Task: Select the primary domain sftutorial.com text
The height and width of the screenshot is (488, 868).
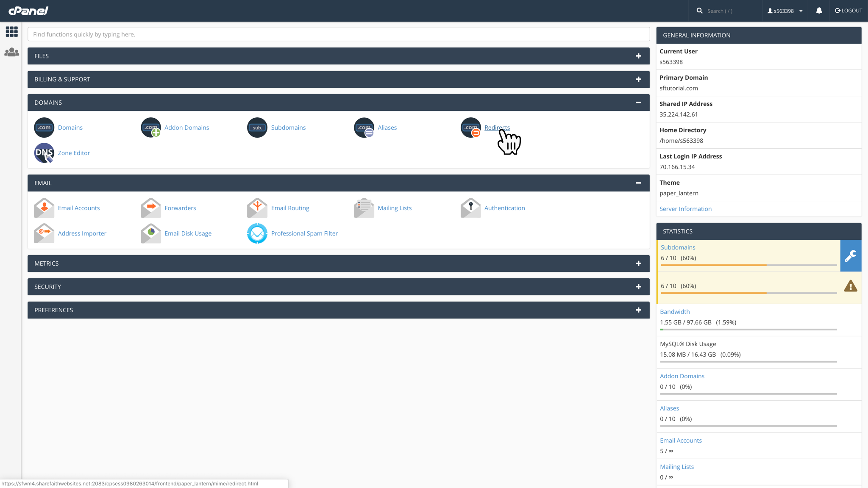Action: [679, 88]
